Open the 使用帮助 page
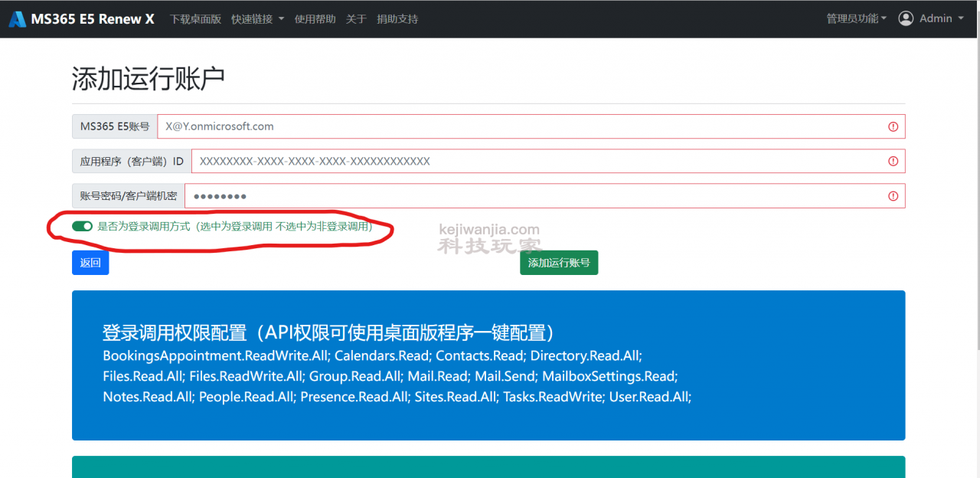980x478 pixels. coord(315,19)
